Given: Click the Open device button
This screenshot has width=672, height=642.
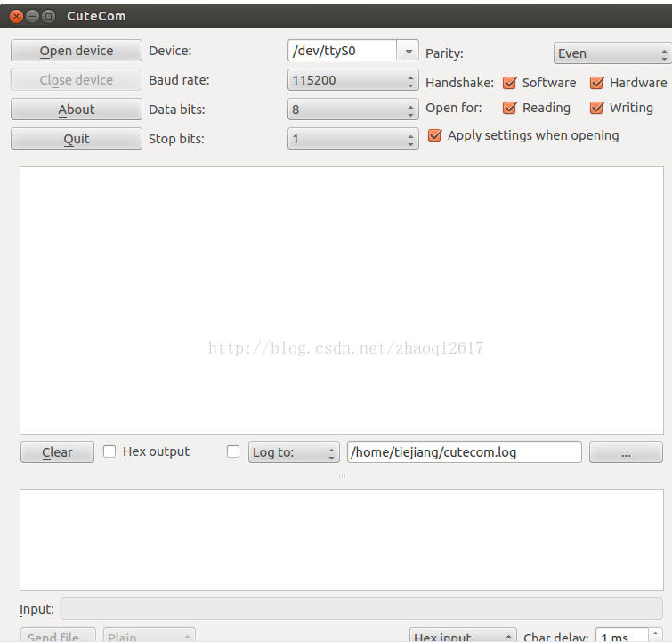Looking at the screenshot, I should click(x=77, y=51).
